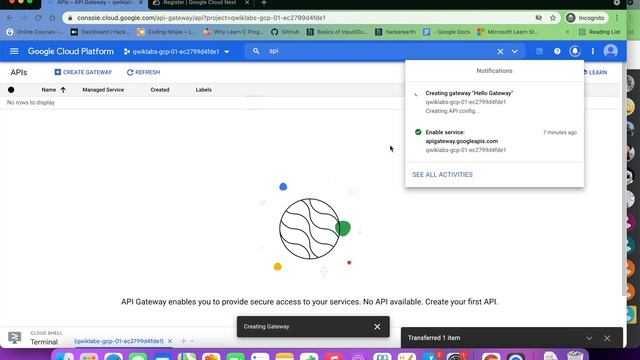Click the tracking protection eye icon in address bar

pos(538,18)
